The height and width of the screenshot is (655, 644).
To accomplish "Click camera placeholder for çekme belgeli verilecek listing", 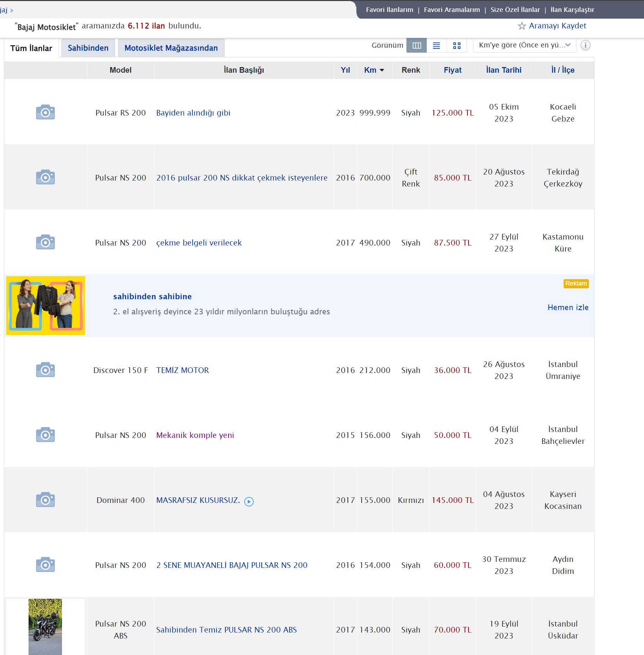I will (45, 242).
